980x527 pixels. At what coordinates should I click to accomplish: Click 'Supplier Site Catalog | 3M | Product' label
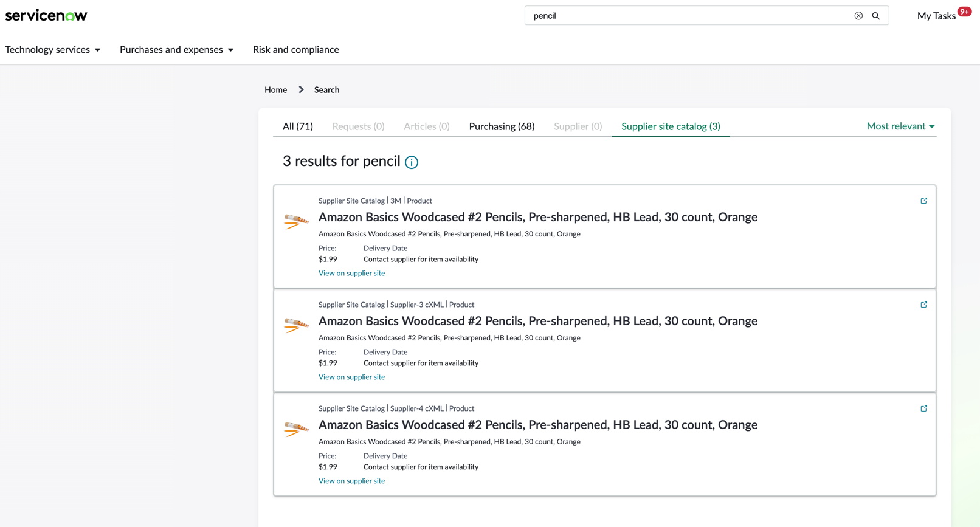pos(375,201)
